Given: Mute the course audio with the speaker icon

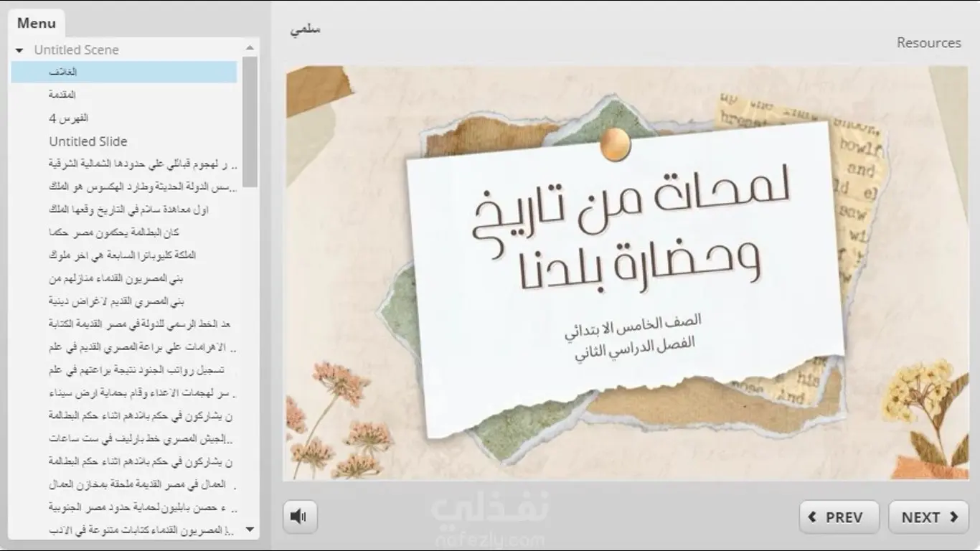Looking at the screenshot, I should [300, 517].
